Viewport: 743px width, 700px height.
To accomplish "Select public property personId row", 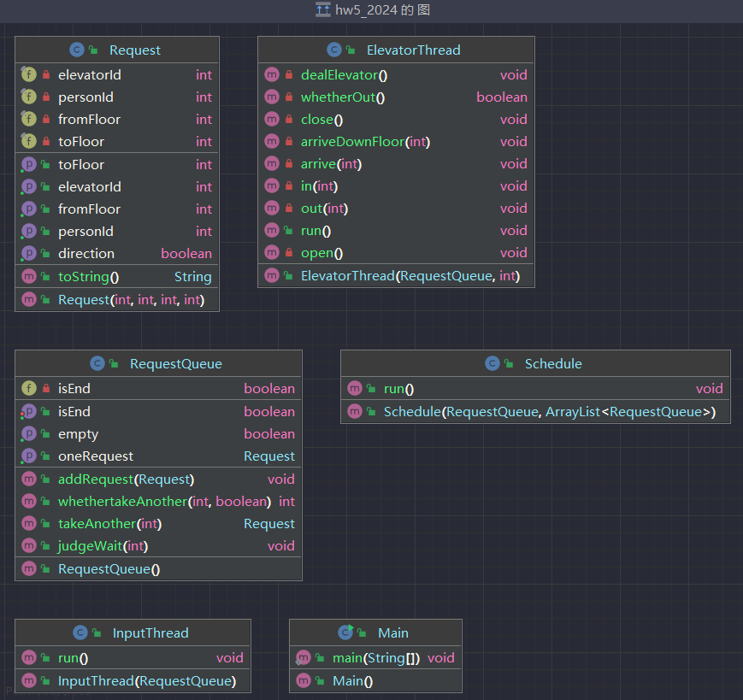I will click(117, 231).
